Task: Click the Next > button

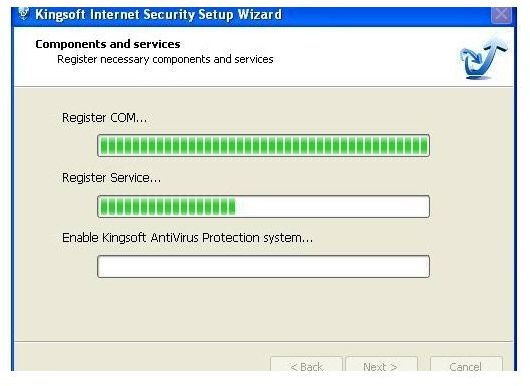Action: (x=381, y=365)
